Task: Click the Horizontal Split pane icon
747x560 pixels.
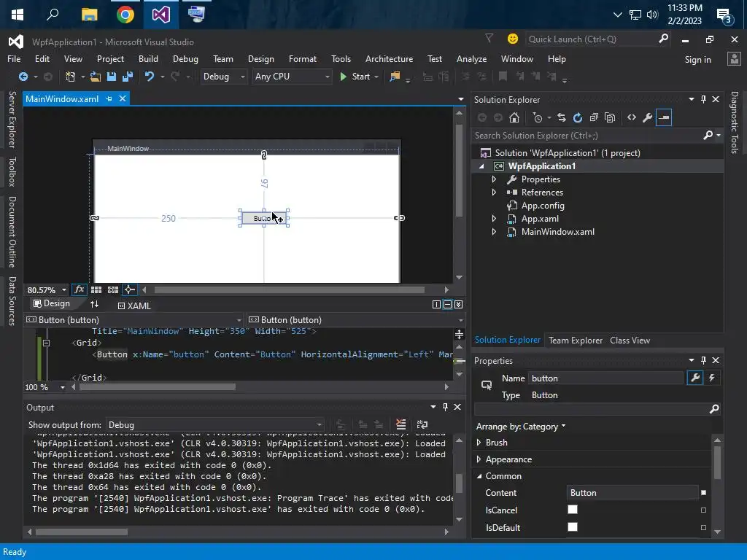Action: tap(447, 304)
